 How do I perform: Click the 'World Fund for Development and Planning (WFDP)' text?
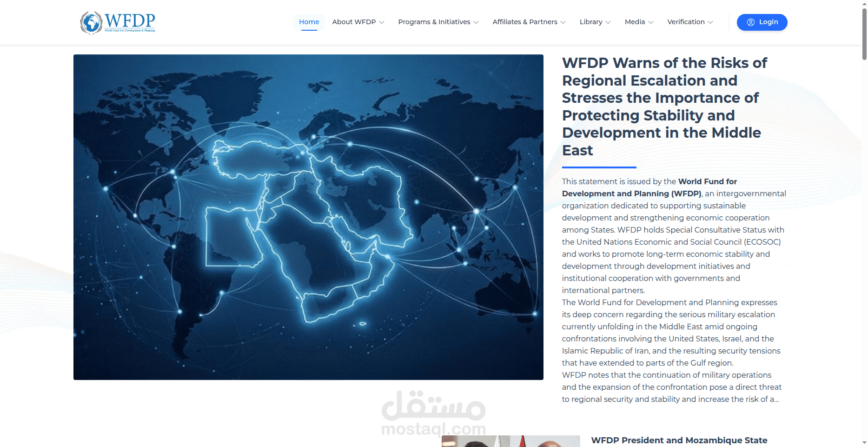[649, 187]
